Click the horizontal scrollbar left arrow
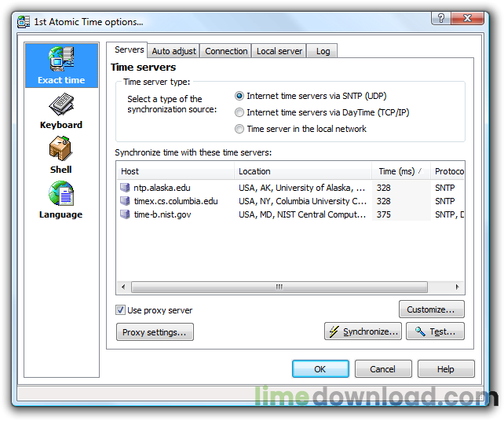The width and height of the screenshot is (504, 421). click(123, 287)
